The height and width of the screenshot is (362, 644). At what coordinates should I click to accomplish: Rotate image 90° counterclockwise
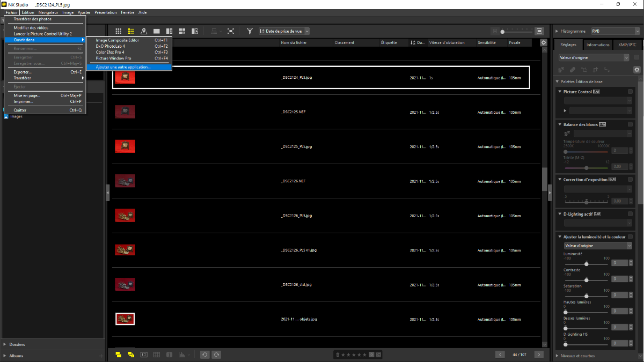[x=204, y=354]
